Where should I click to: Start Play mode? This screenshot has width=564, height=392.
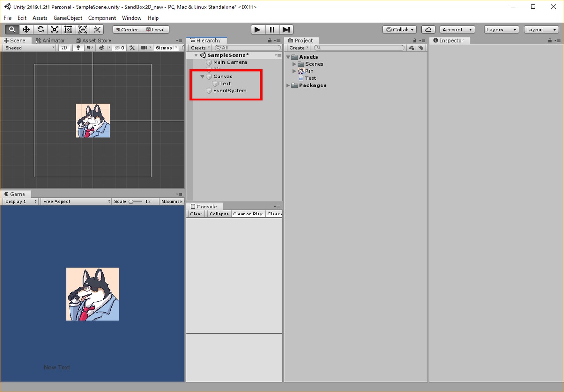pyautogui.click(x=257, y=30)
